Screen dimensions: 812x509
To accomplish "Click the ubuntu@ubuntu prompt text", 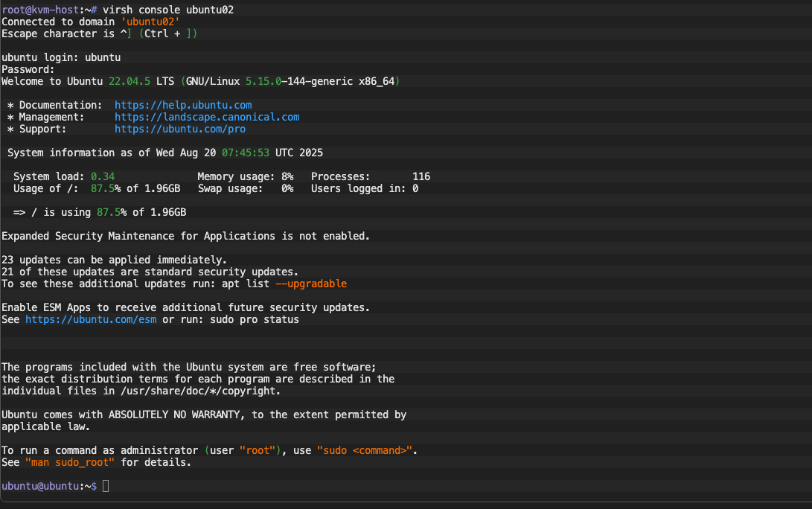I will coord(45,486).
